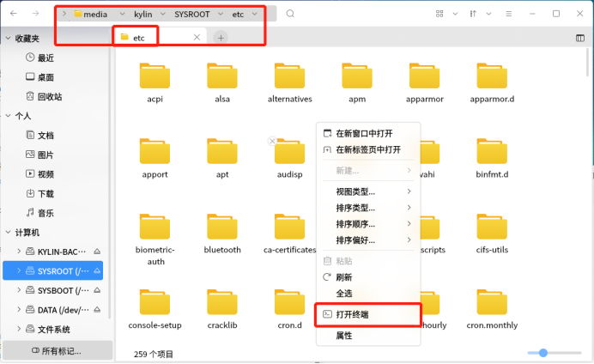594x364 pixels.
Task: Collapse the 个人 section
Action: point(8,116)
